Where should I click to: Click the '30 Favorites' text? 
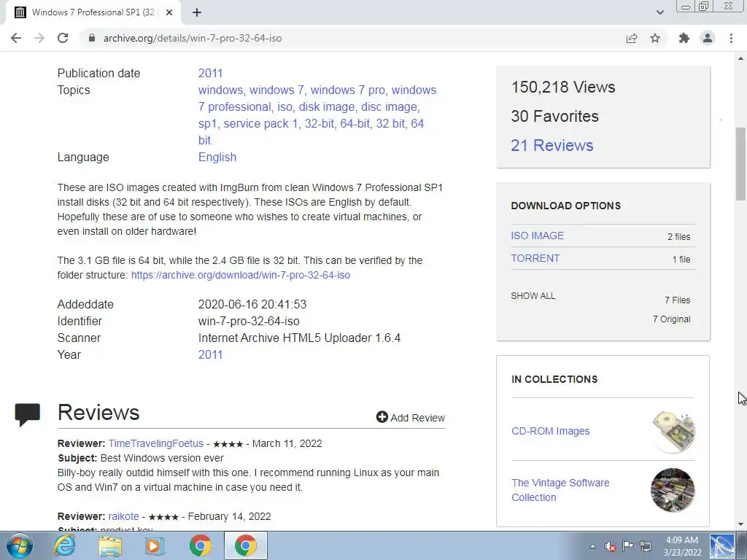pyautogui.click(x=554, y=116)
